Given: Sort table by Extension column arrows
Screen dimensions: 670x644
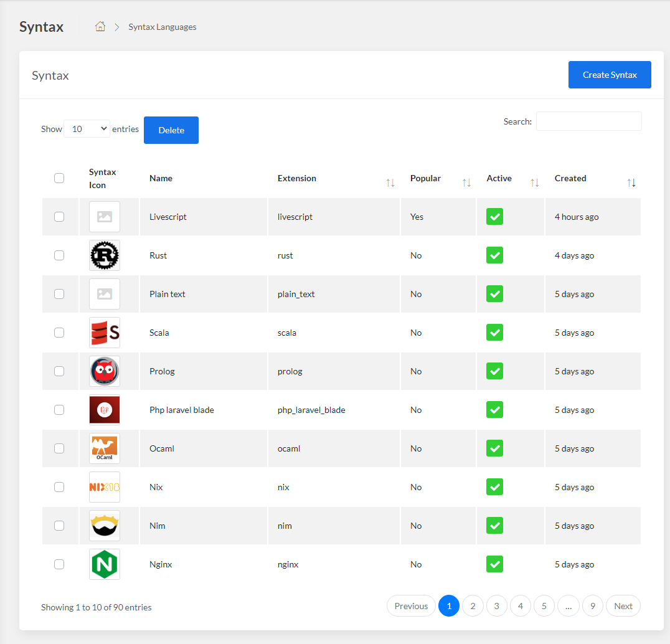Looking at the screenshot, I should [x=390, y=183].
